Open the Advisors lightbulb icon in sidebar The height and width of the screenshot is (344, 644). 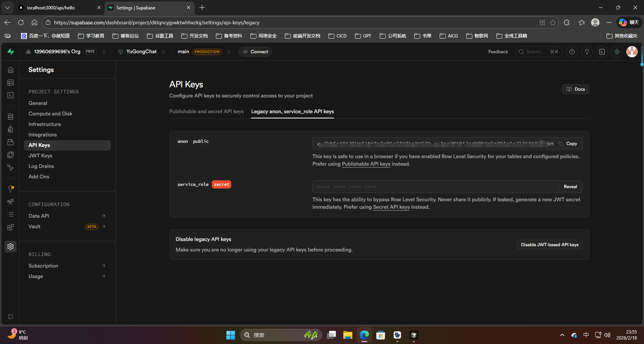[x=10, y=189]
